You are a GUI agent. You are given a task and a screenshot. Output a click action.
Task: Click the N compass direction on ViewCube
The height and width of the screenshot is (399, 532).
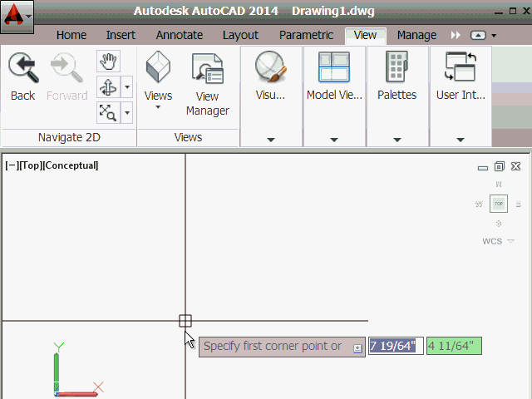499,185
